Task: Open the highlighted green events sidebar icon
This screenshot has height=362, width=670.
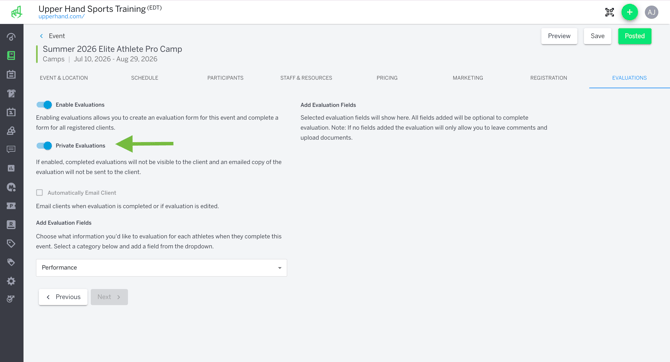Action: [11, 56]
